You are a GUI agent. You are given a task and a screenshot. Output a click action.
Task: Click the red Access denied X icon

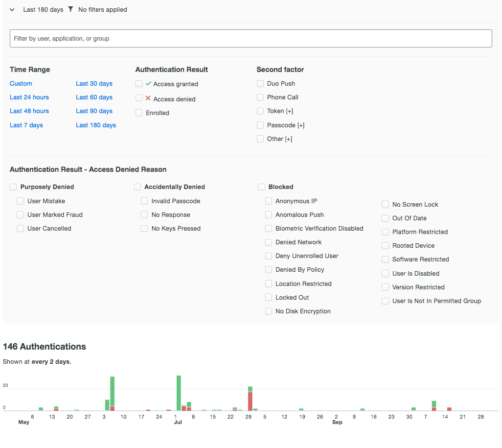point(147,99)
